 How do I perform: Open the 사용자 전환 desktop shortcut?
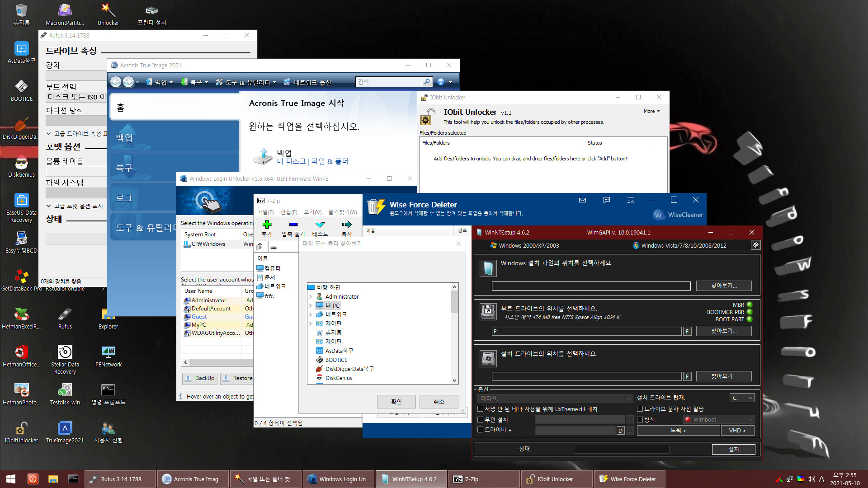point(108,432)
